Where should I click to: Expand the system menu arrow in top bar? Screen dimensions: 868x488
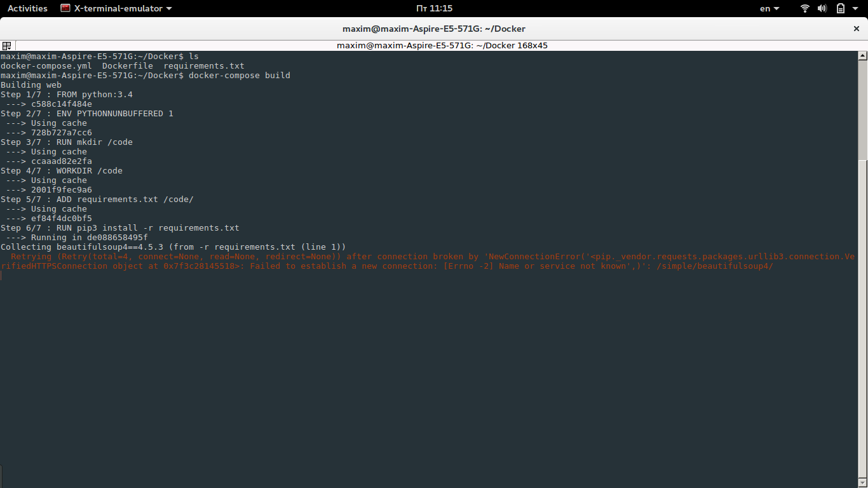click(x=856, y=8)
